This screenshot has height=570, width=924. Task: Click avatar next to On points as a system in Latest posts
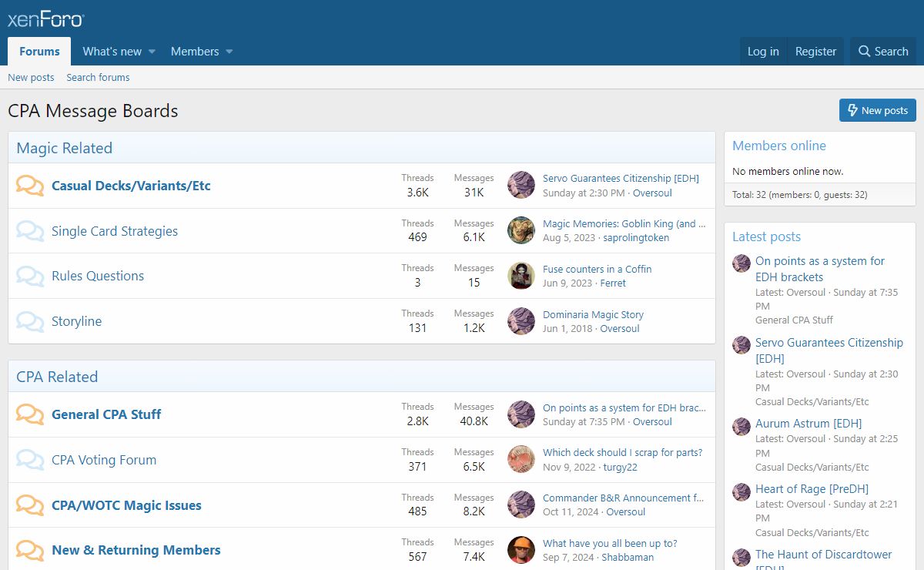(742, 263)
